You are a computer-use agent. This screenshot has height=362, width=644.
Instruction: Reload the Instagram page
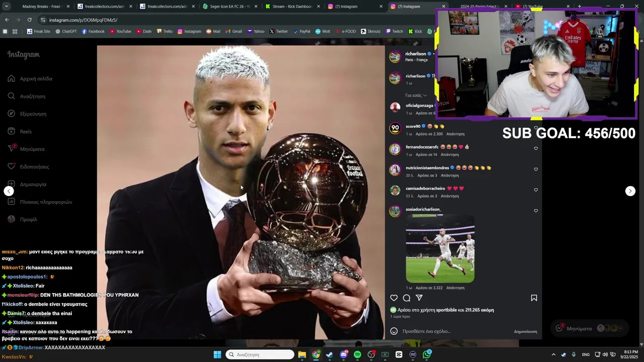pos(30,20)
